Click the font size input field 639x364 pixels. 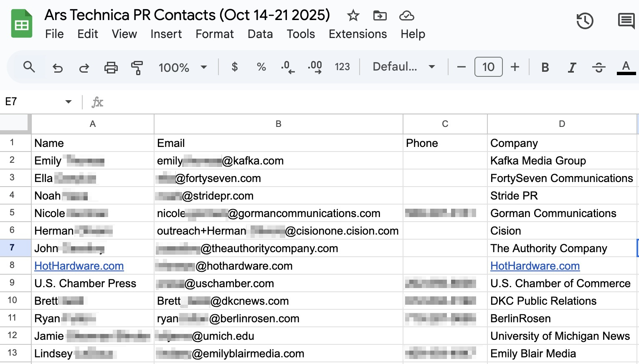click(x=488, y=67)
